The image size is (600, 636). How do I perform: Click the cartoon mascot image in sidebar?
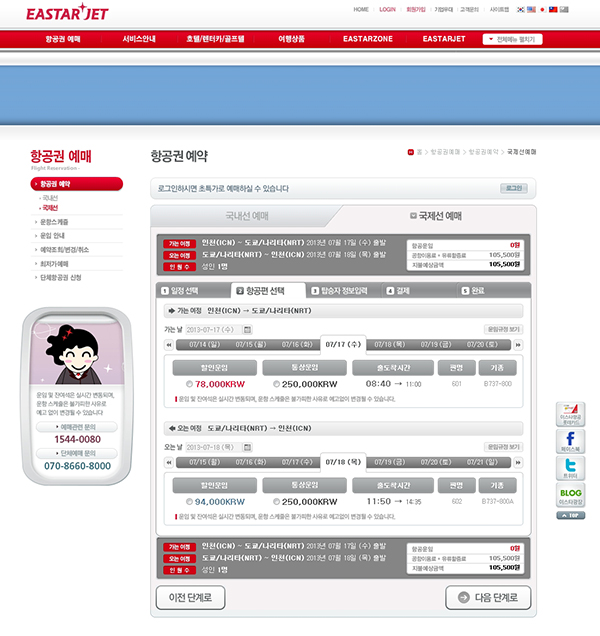77,352
